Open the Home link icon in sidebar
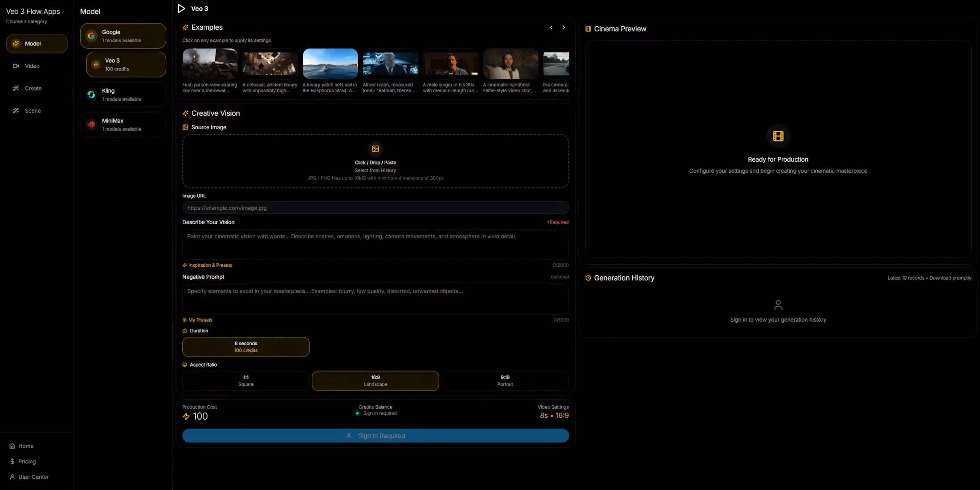This screenshot has height=490, width=980. (12, 446)
